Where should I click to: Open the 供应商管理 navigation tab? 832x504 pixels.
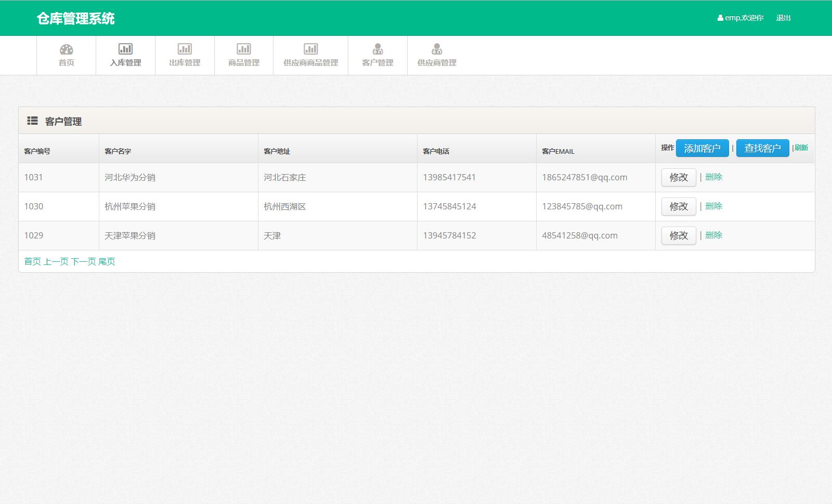pyautogui.click(x=437, y=56)
